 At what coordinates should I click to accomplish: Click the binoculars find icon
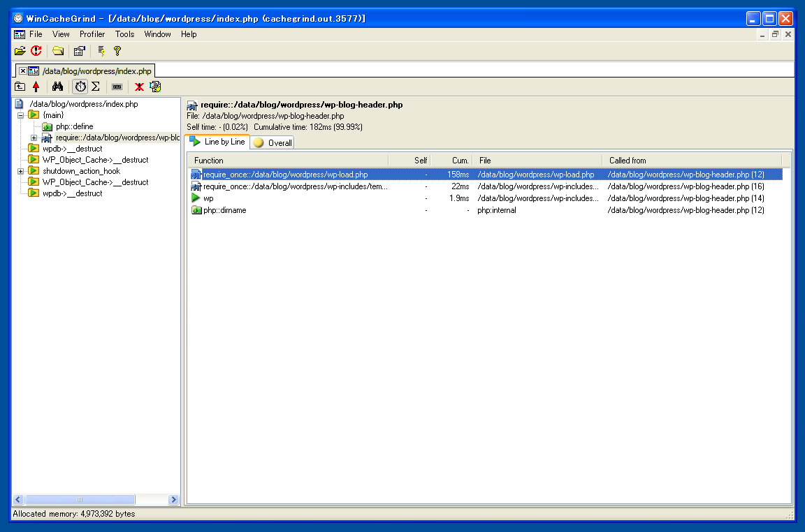point(58,87)
